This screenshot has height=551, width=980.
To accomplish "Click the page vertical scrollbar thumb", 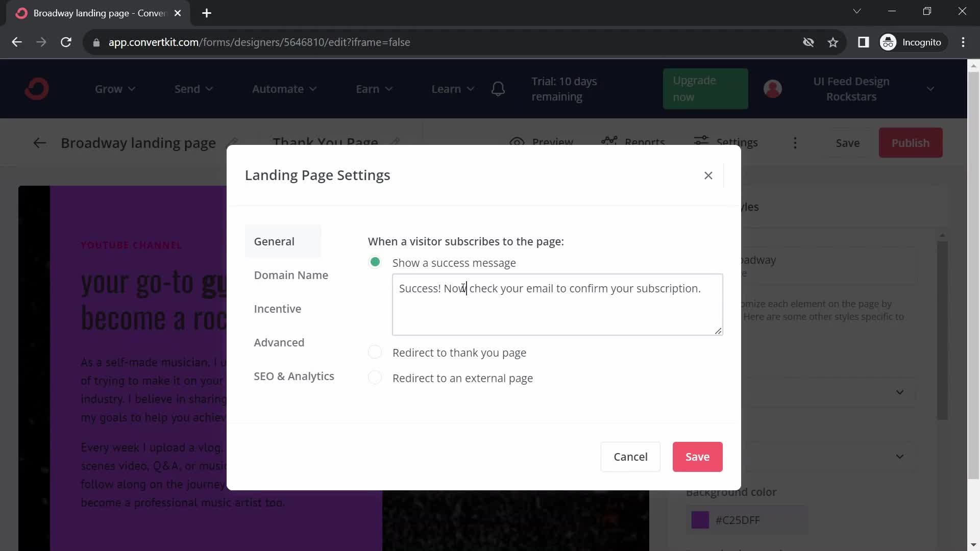I will click(x=973, y=275).
